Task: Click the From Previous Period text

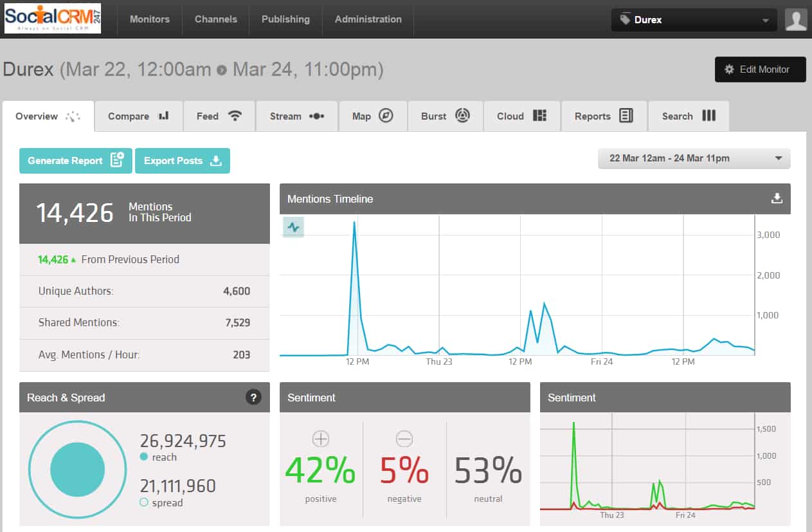Action: click(x=131, y=260)
